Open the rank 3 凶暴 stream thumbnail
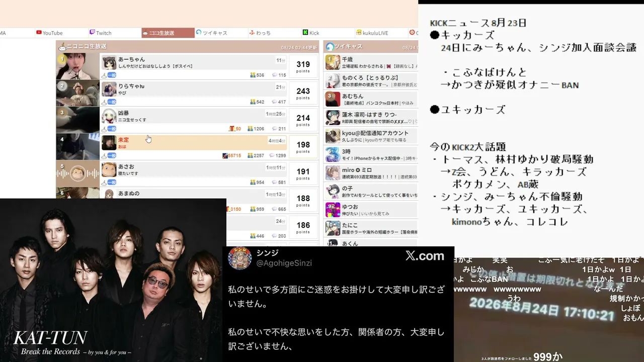 78,120
